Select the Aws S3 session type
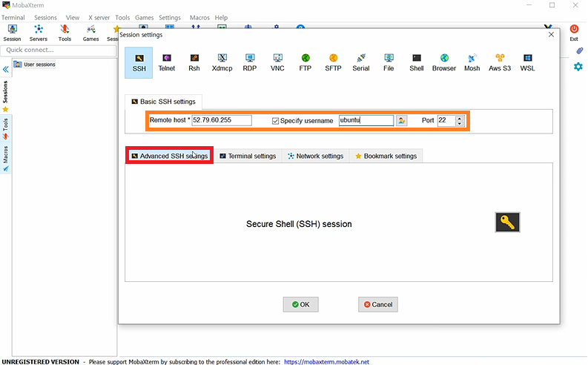 500,62
